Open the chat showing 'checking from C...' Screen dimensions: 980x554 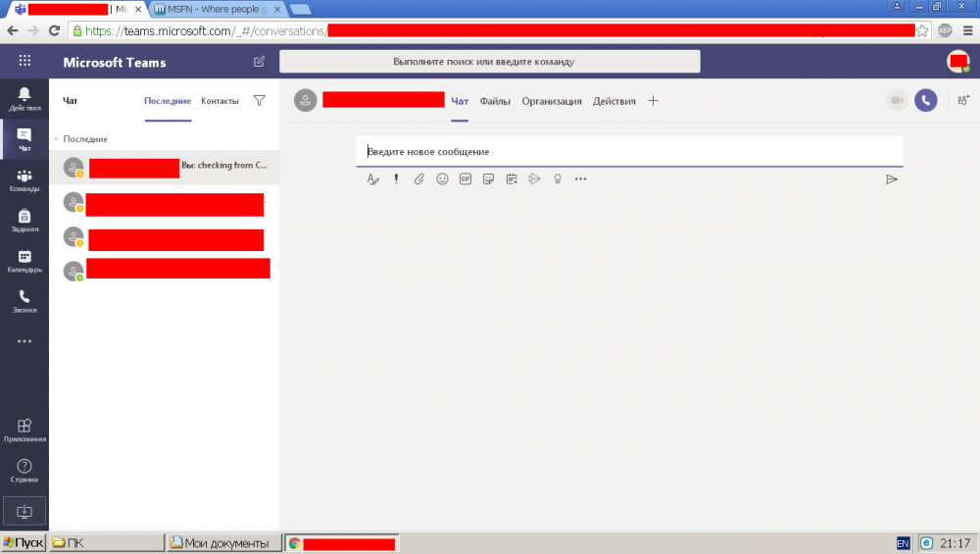[165, 167]
